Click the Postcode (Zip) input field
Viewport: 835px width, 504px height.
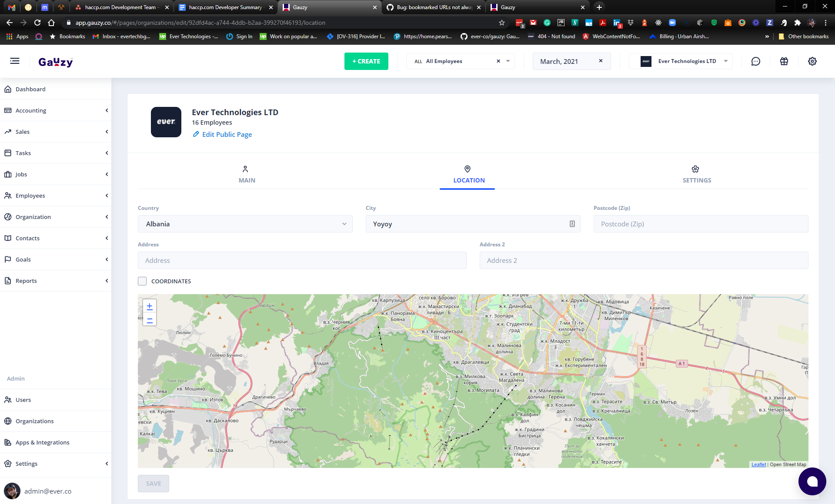(700, 224)
